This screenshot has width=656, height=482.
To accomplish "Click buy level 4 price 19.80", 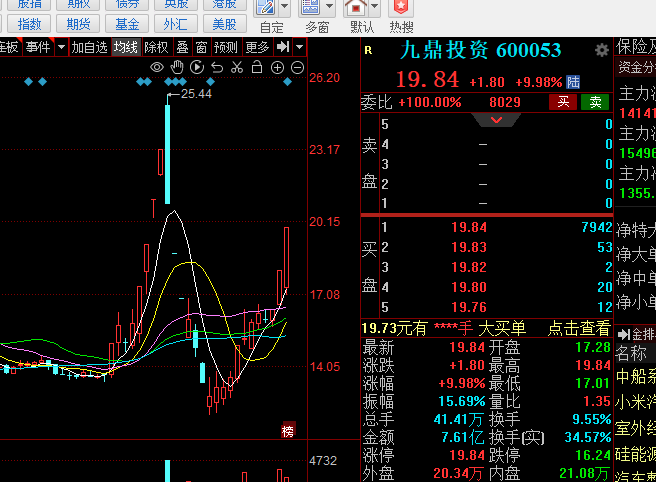I will pos(469,287).
